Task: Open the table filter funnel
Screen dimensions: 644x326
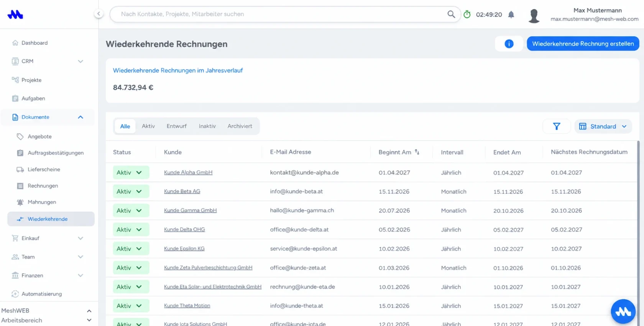Action: [x=557, y=126]
